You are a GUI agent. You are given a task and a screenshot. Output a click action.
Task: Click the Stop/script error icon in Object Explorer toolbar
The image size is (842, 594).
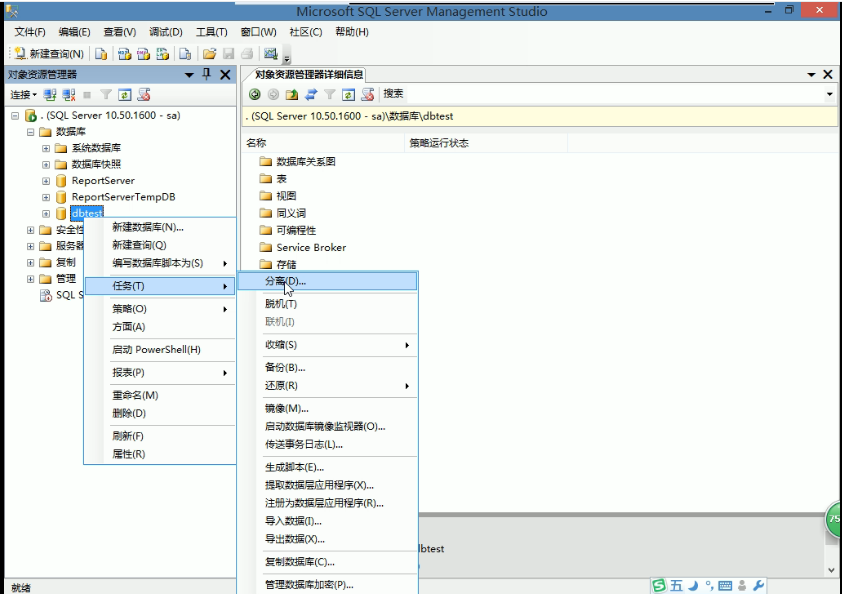pos(144,95)
